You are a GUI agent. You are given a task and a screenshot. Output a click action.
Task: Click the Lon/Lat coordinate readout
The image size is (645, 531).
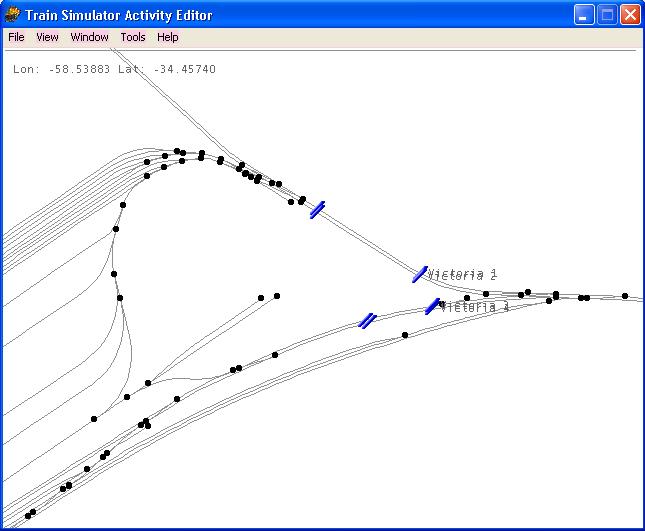[x=114, y=70]
